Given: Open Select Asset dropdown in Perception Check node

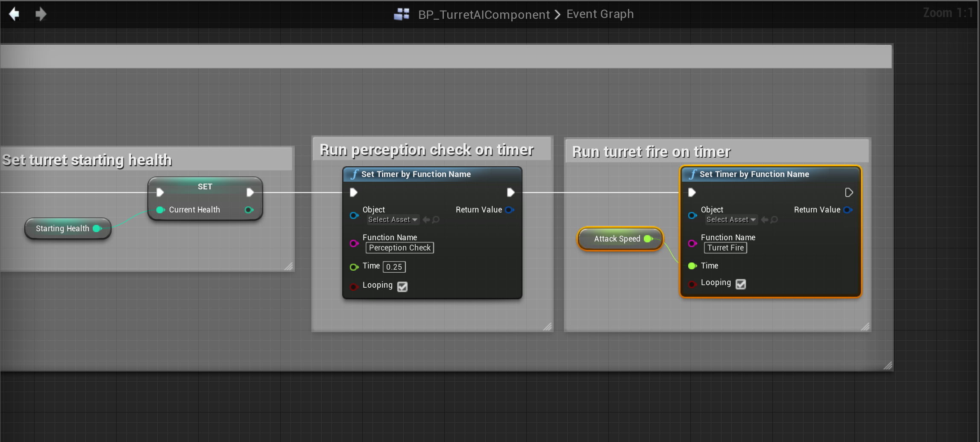Looking at the screenshot, I should 393,220.
